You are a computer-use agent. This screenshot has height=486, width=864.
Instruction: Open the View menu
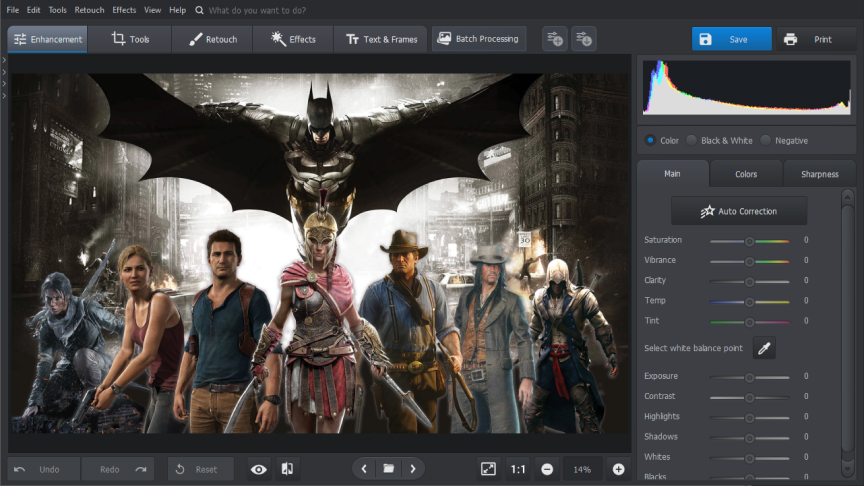(153, 10)
